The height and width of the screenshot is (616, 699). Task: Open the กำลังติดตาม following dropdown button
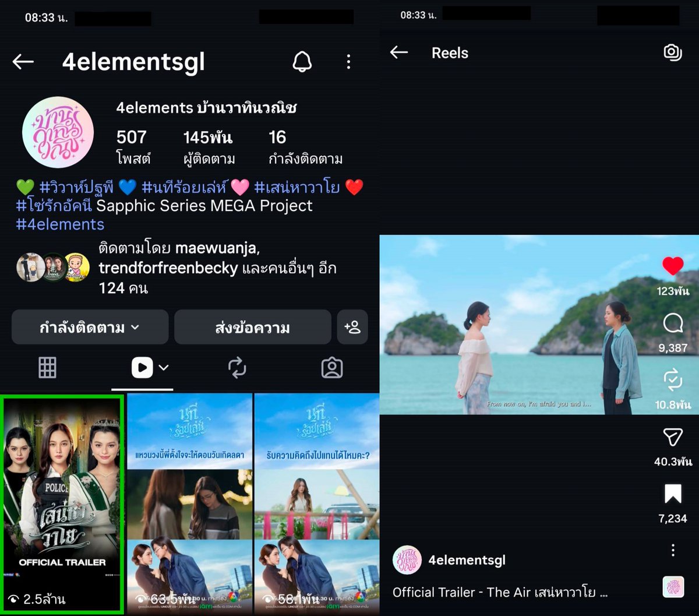tap(90, 328)
